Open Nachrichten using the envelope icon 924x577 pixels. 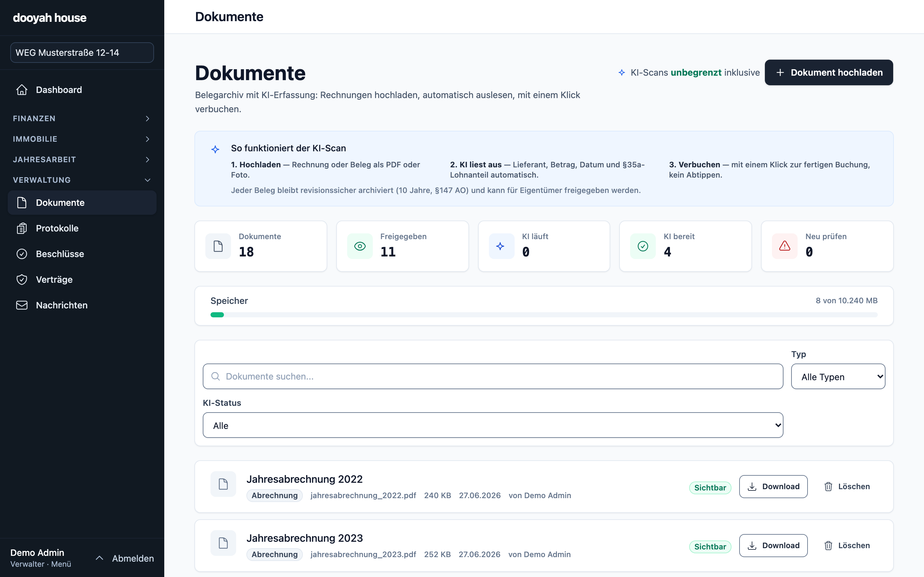point(22,305)
